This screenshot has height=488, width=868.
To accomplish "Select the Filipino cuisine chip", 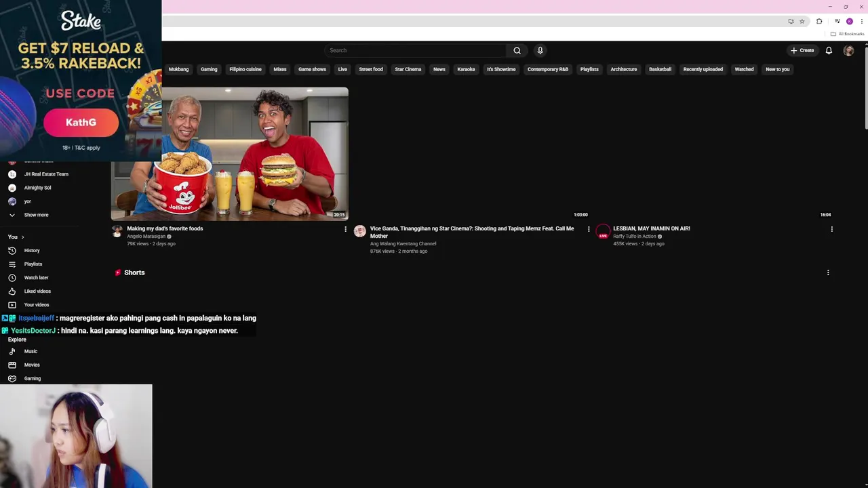I will pos(245,69).
